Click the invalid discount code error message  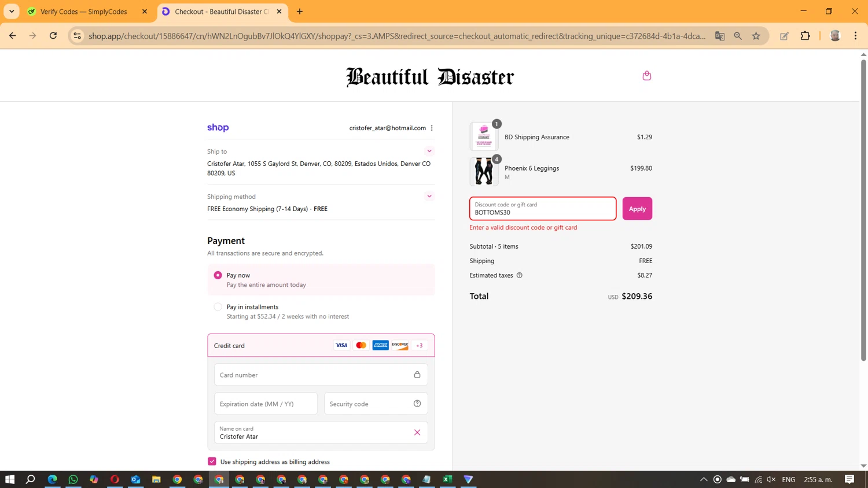pos(523,227)
